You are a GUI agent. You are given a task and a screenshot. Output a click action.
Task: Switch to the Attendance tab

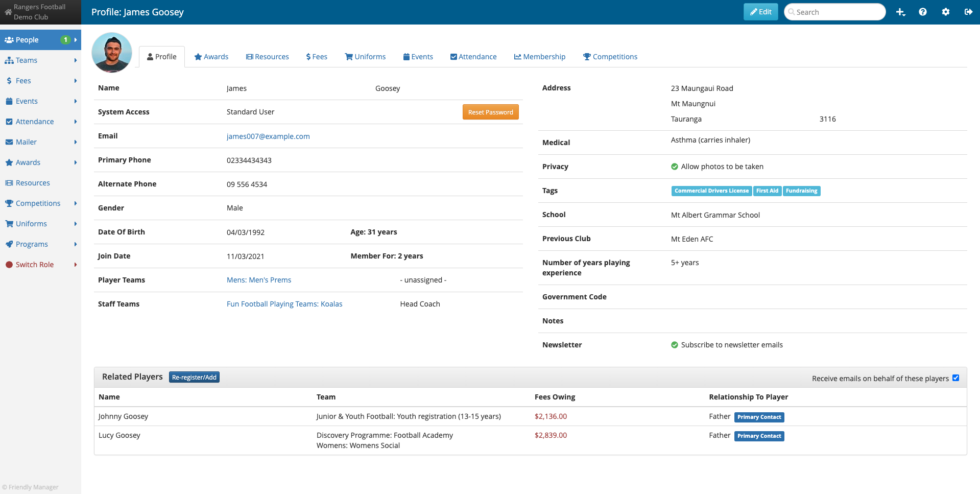473,57
